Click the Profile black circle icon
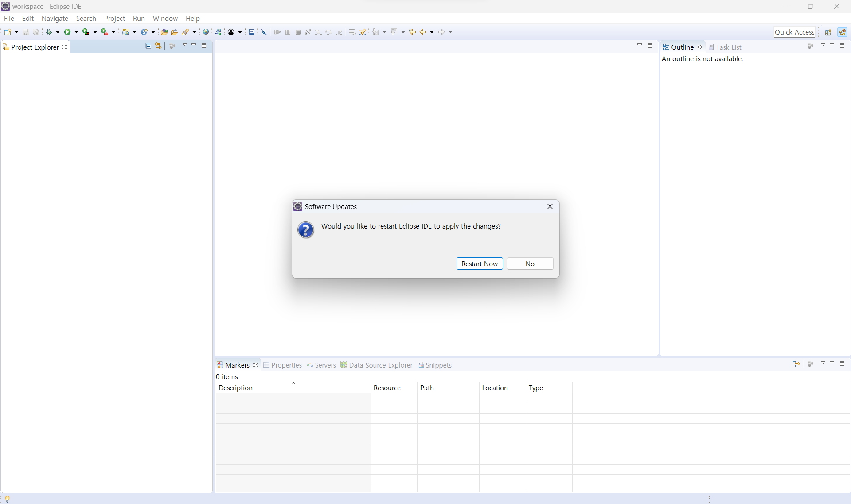 (x=231, y=32)
